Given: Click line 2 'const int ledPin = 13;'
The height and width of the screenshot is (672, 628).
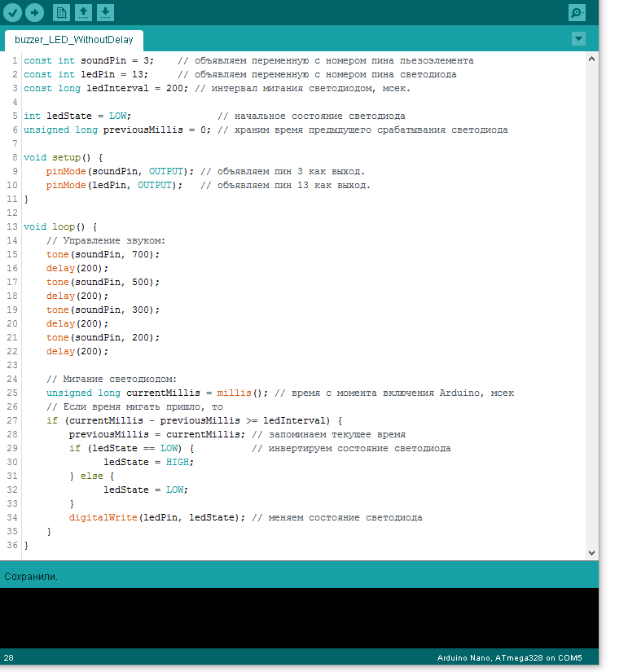Looking at the screenshot, I should pos(86,74).
